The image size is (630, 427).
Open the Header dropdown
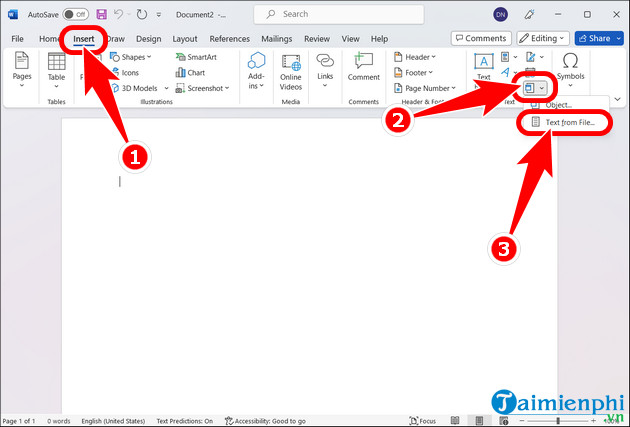pos(415,57)
